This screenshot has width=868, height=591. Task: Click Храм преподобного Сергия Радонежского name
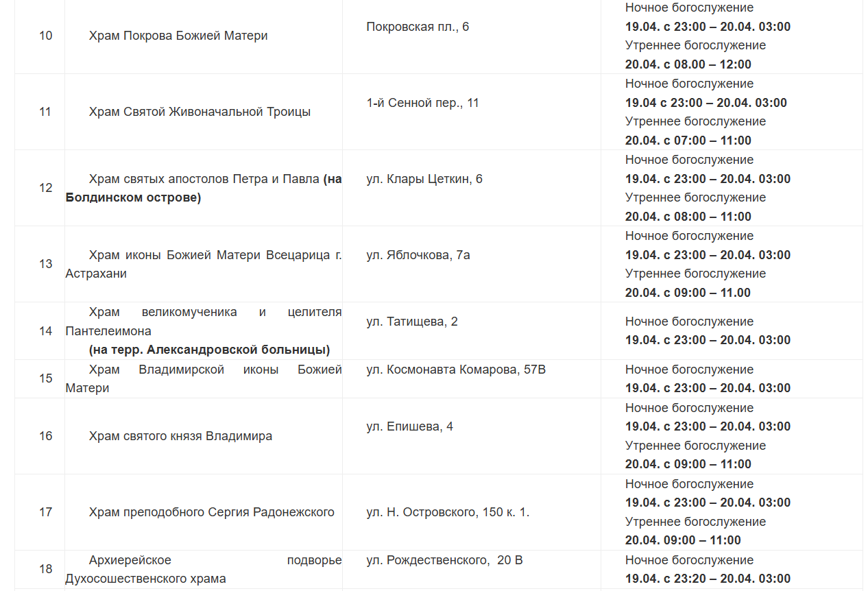(x=211, y=512)
